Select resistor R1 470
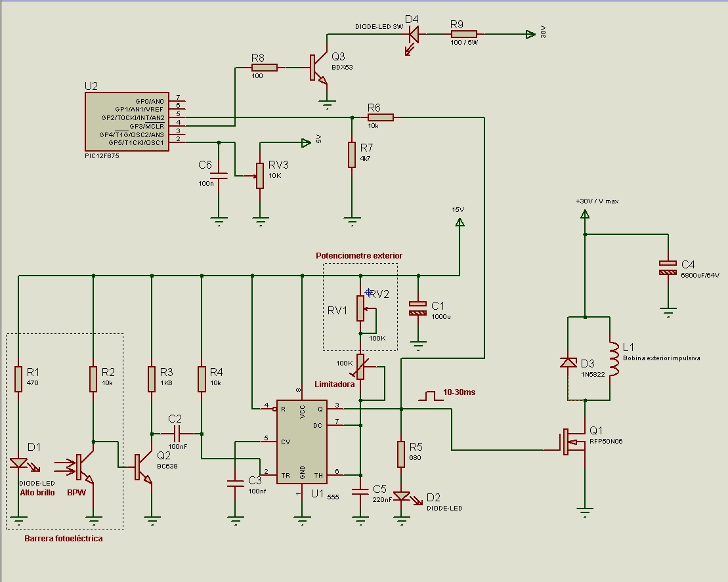 (18, 379)
